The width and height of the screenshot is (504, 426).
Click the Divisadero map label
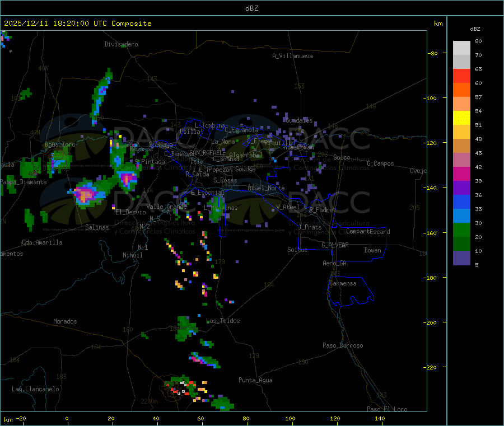pyautogui.click(x=121, y=44)
